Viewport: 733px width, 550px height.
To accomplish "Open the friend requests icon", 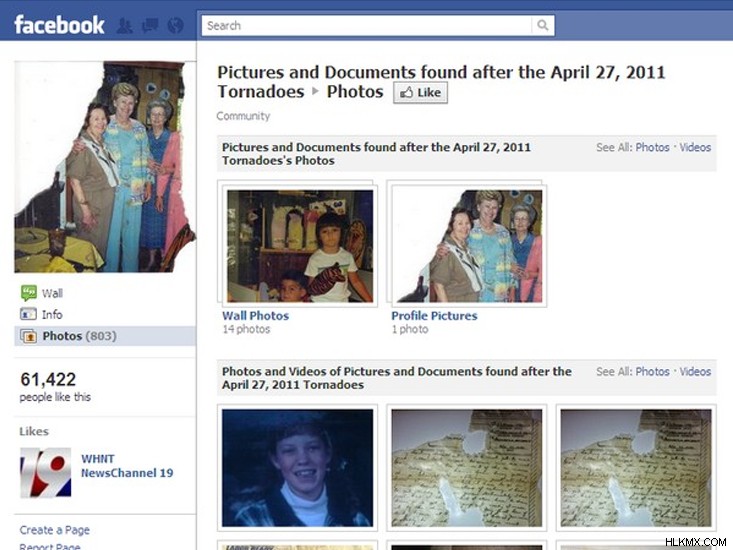I will pyautogui.click(x=124, y=25).
